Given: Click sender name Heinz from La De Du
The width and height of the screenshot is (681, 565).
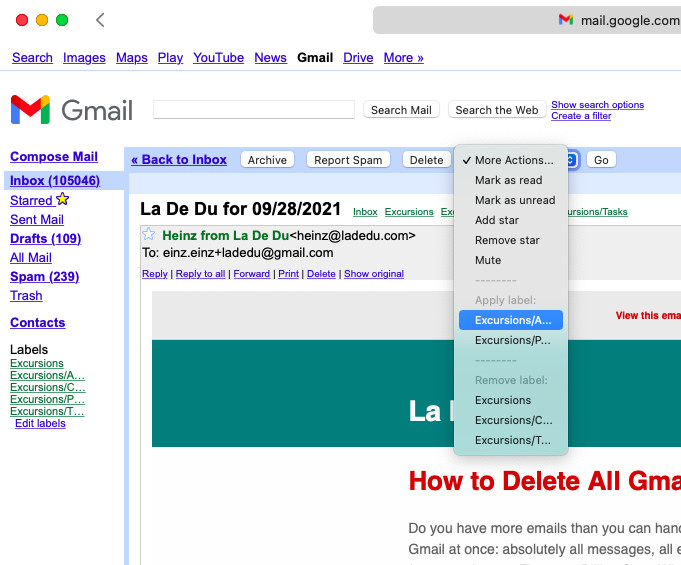Looking at the screenshot, I should coord(225,235).
